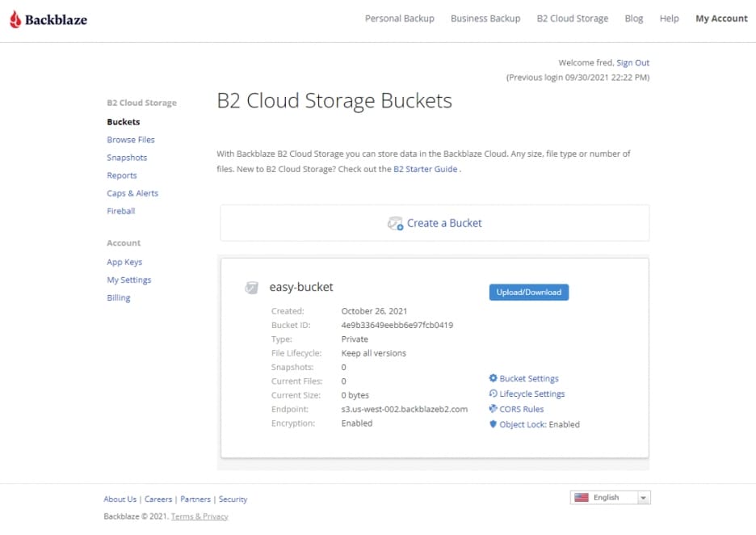The height and width of the screenshot is (535, 756).
Task: Open Caps & Alerts page
Action: (132, 193)
